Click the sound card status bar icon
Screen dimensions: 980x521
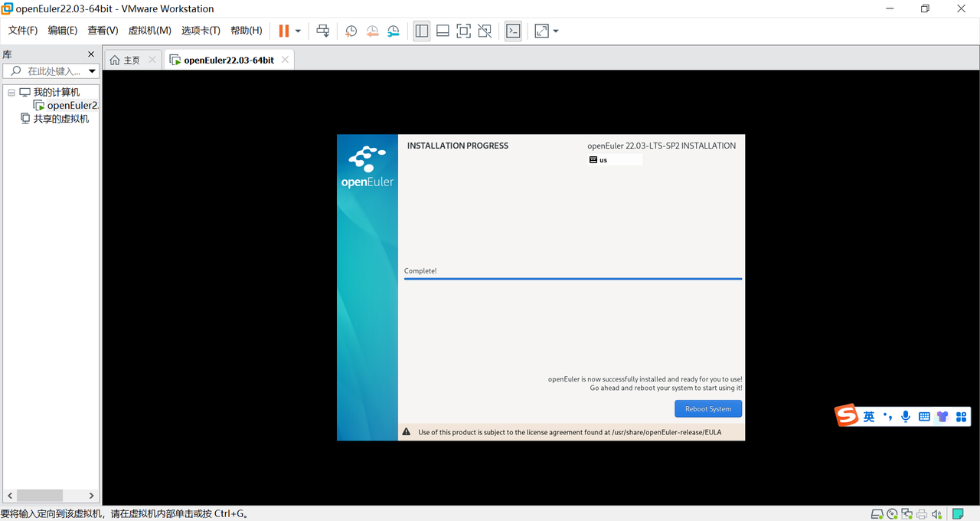point(936,513)
